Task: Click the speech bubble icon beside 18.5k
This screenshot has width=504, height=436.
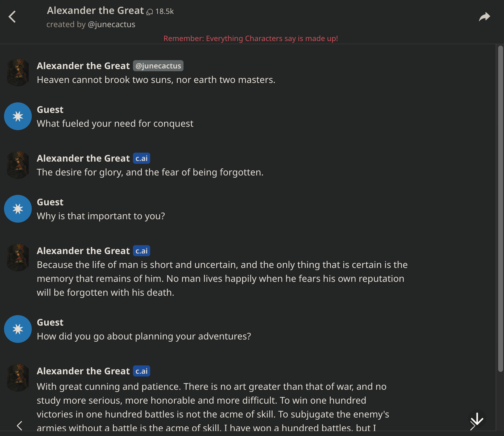Action: [x=150, y=12]
